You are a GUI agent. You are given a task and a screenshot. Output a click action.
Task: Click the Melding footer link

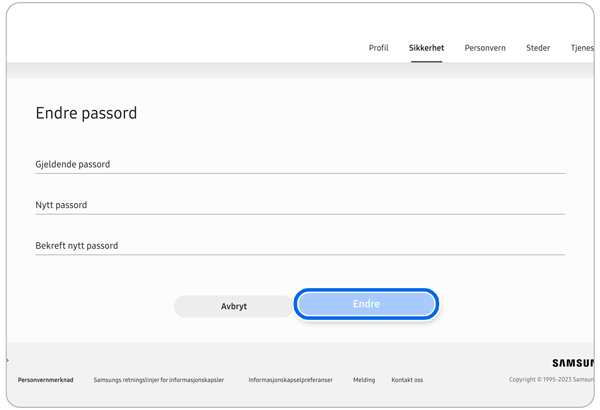point(364,380)
